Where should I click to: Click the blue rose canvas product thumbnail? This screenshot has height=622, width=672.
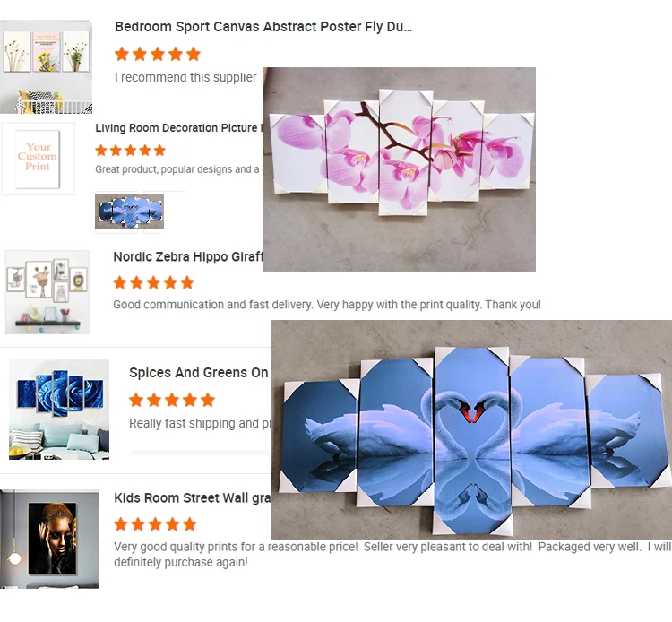pos(59,410)
